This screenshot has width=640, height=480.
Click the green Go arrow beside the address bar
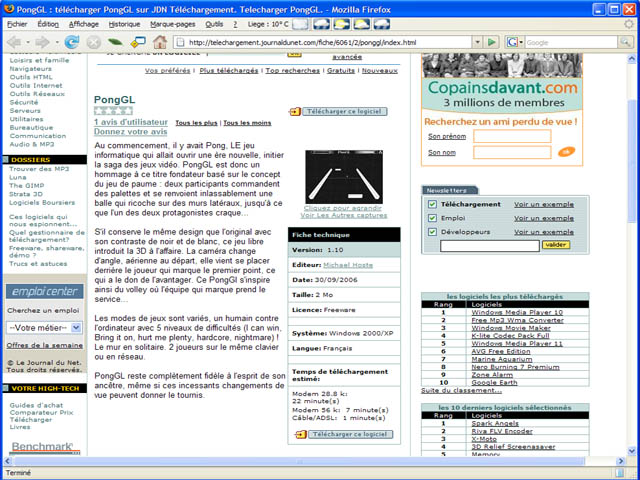(x=492, y=42)
